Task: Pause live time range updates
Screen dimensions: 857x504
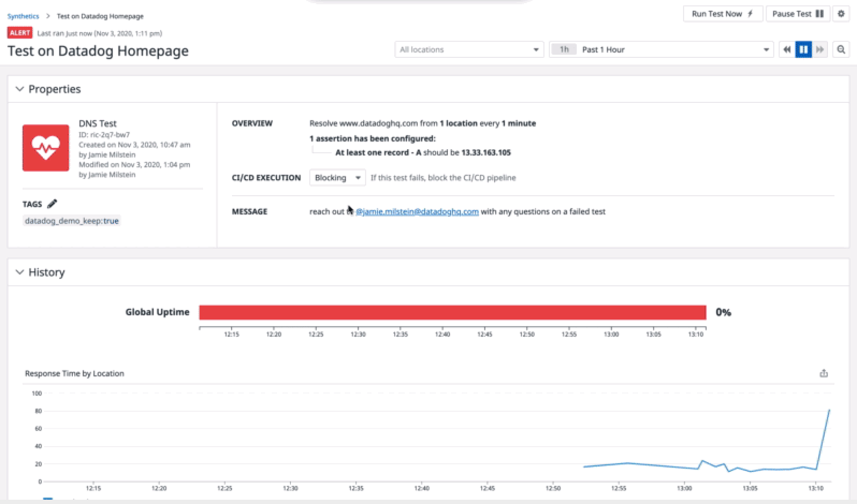Action: (x=803, y=50)
